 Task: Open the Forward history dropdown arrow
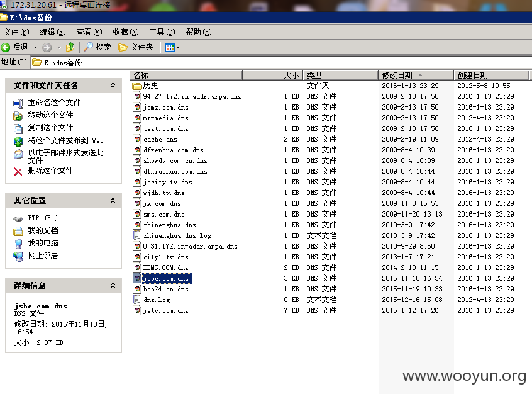tap(58, 48)
